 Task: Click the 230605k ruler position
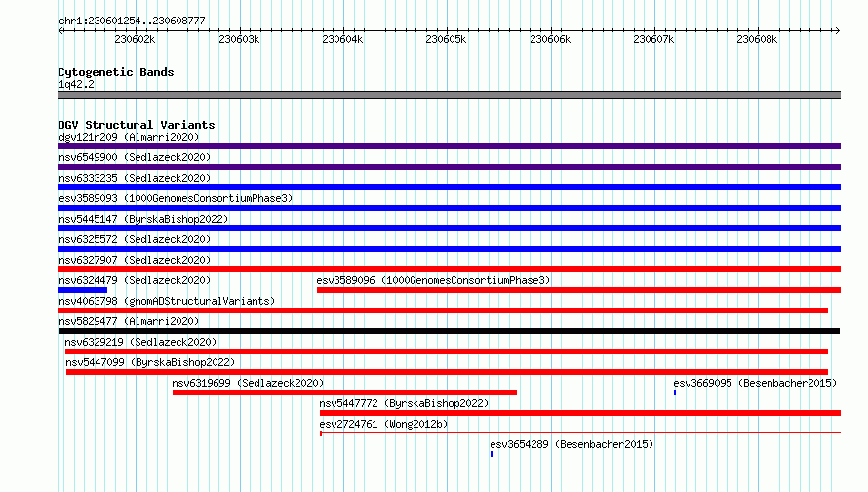(446, 39)
